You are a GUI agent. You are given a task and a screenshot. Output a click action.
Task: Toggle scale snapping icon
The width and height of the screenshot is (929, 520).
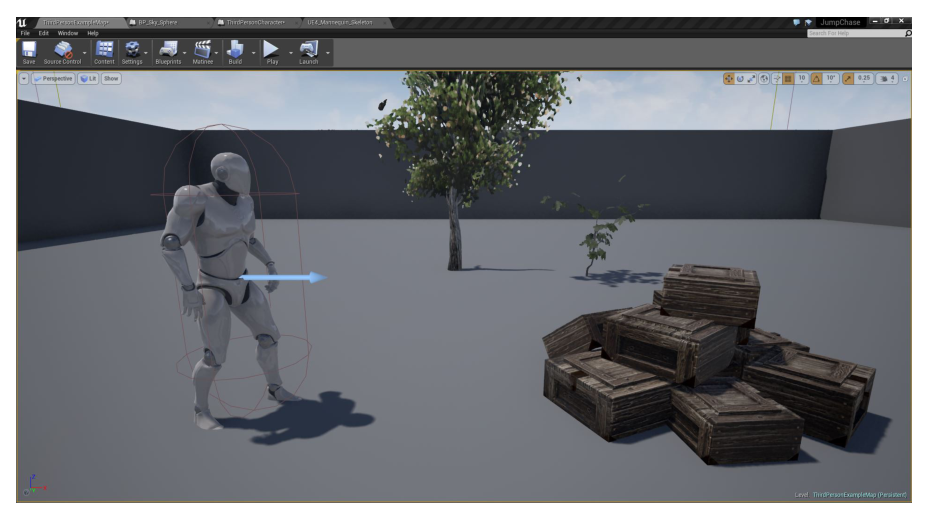[x=848, y=79]
